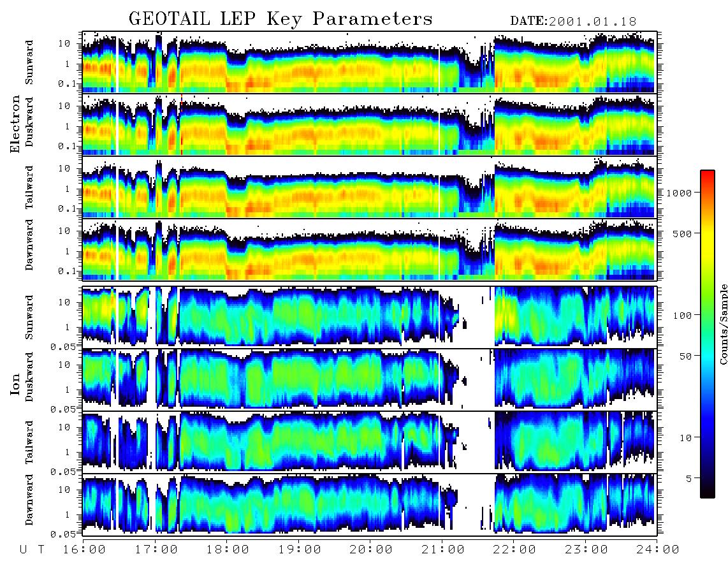Click the 'U T' axis label

pyautogui.click(x=33, y=550)
